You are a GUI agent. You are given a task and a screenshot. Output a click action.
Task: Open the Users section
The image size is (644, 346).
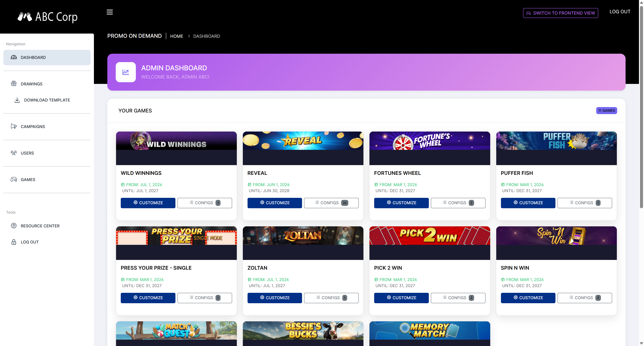tap(47, 153)
